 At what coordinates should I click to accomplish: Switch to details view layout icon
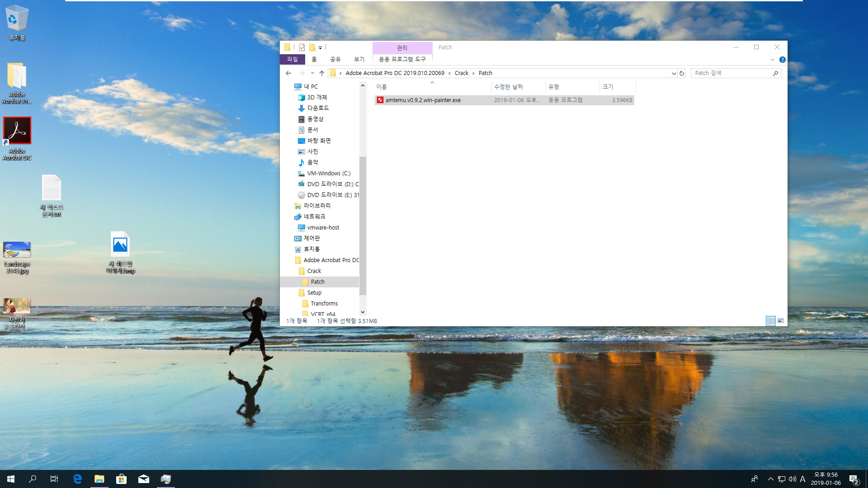(x=771, y=321)
